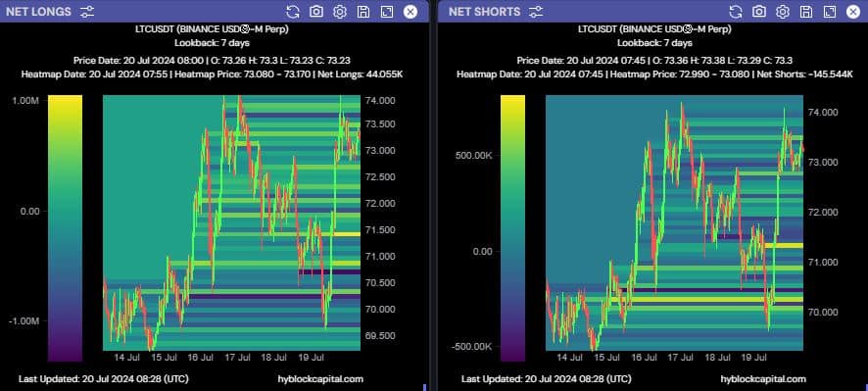Viewport: 868px width, 391px height.
Task: Click the LTCUSDT title above Net Longs chart
Action: 212,29
